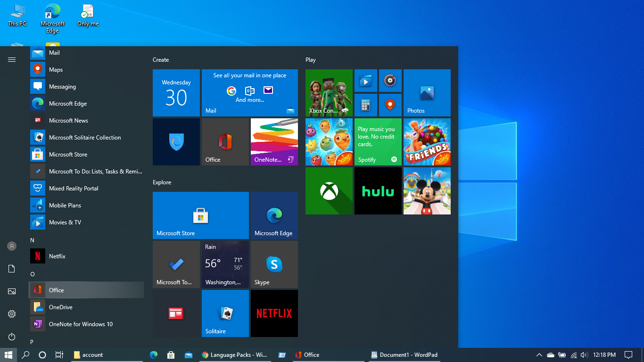The image size is (644, 362).
Task: Open the Washington weather tile
Action: (225, 264)
